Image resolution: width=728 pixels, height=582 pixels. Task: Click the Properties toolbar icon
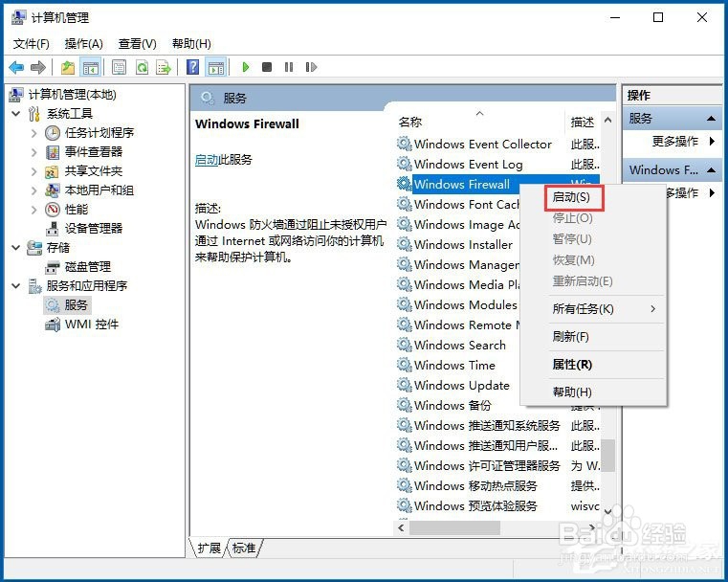tap(120, 67)
